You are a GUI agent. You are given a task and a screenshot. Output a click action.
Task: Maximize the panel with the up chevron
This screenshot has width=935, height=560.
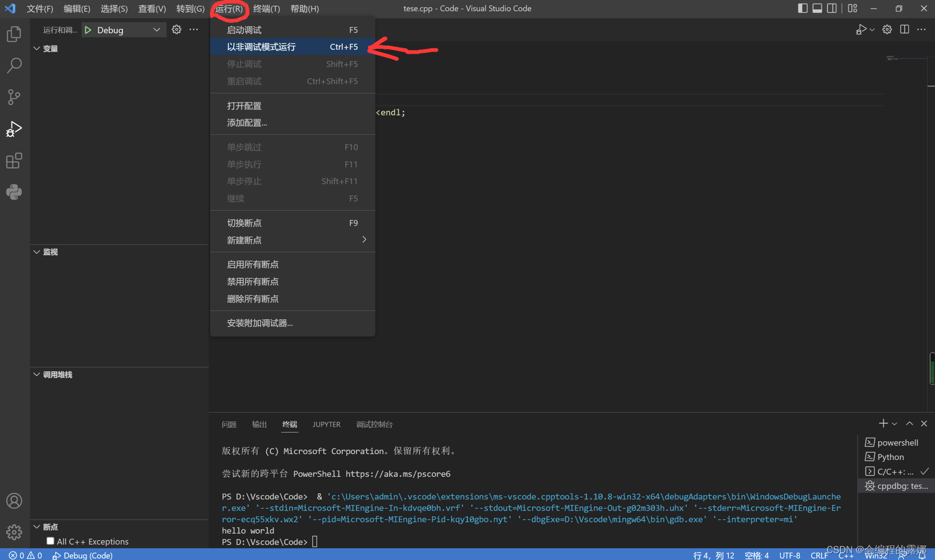point(909,424)
